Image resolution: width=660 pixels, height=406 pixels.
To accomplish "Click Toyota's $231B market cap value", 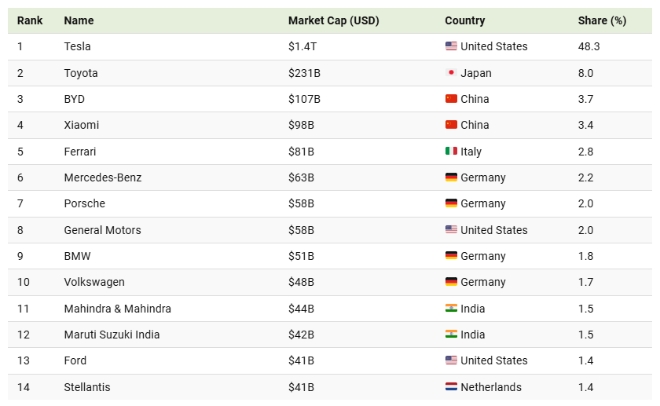I will pyautogui.click(x=304, y=73).
